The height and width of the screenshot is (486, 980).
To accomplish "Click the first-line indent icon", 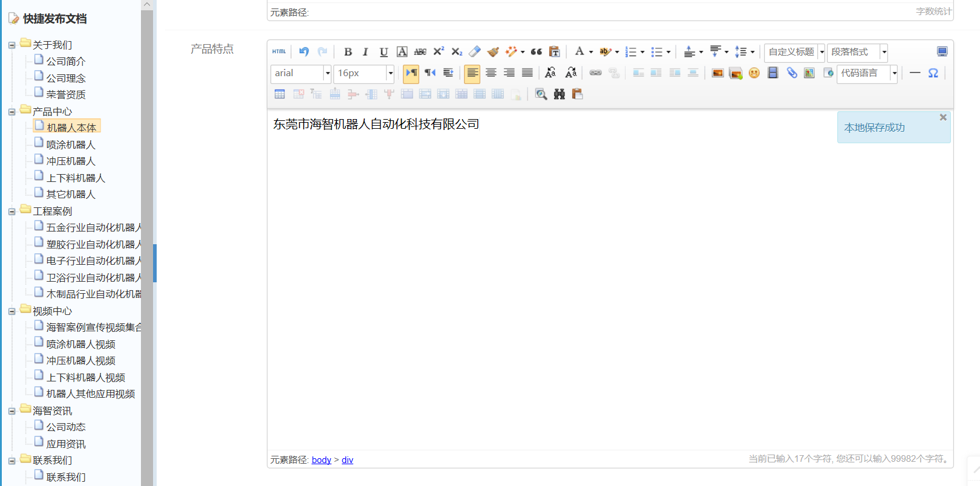I will (x=448, y=73).
